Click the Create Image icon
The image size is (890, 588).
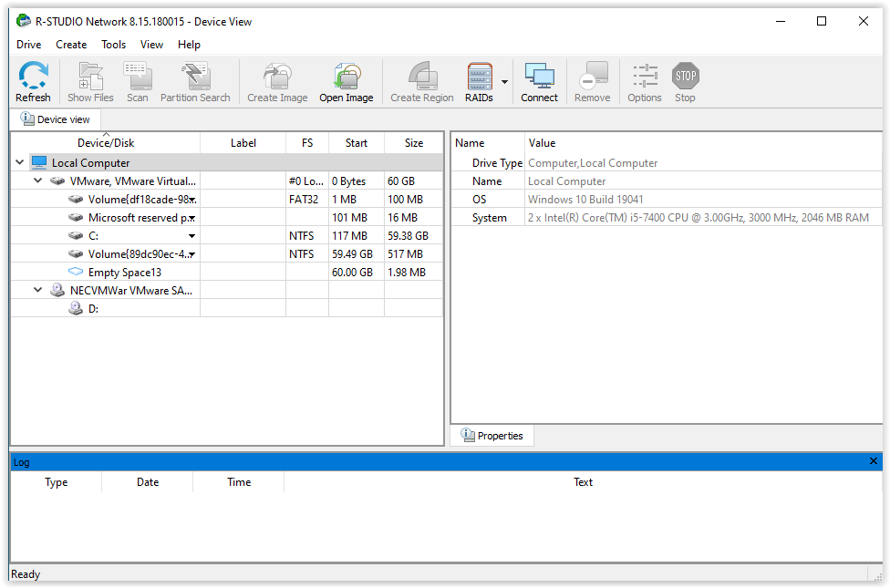pyautogui.click(x=277, y=76)
